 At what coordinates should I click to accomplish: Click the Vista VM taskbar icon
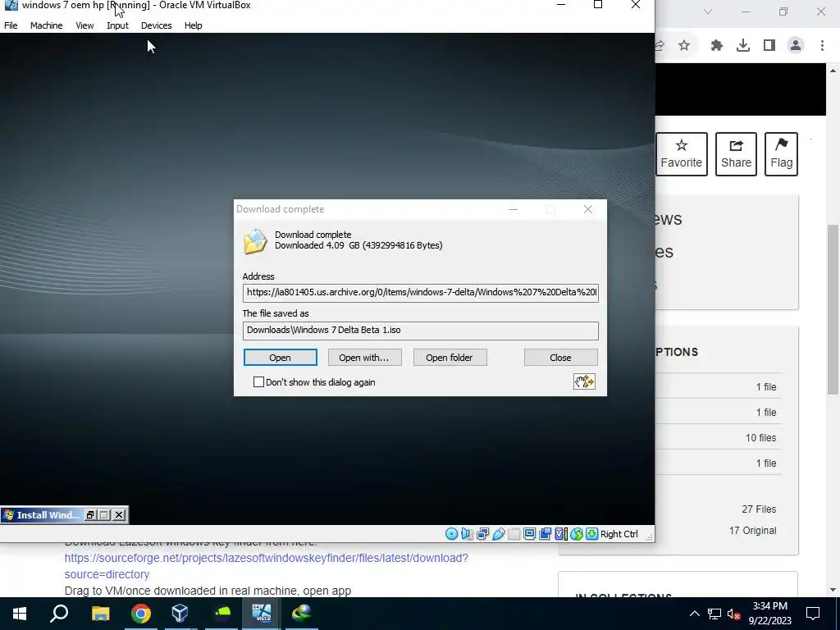[x=262, y=614]
